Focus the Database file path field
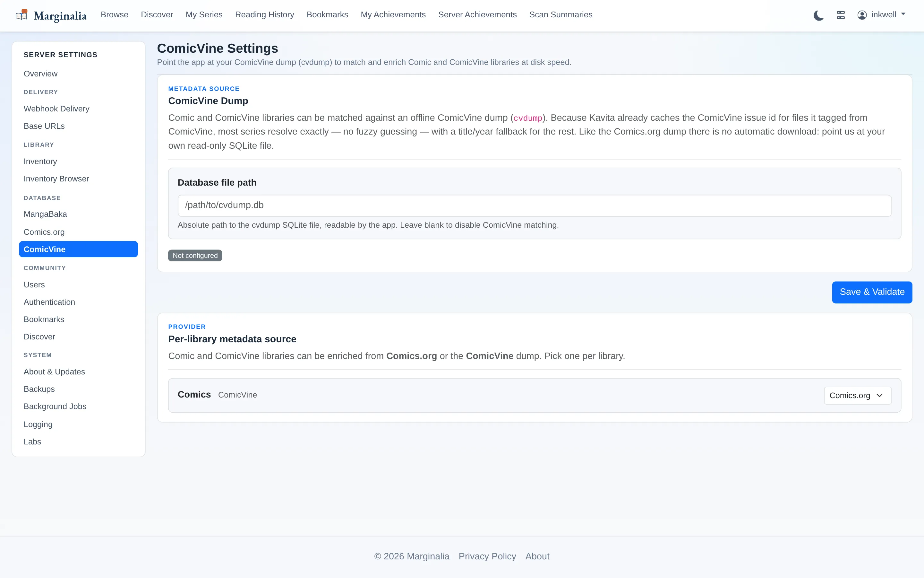 tap(534, 205)
